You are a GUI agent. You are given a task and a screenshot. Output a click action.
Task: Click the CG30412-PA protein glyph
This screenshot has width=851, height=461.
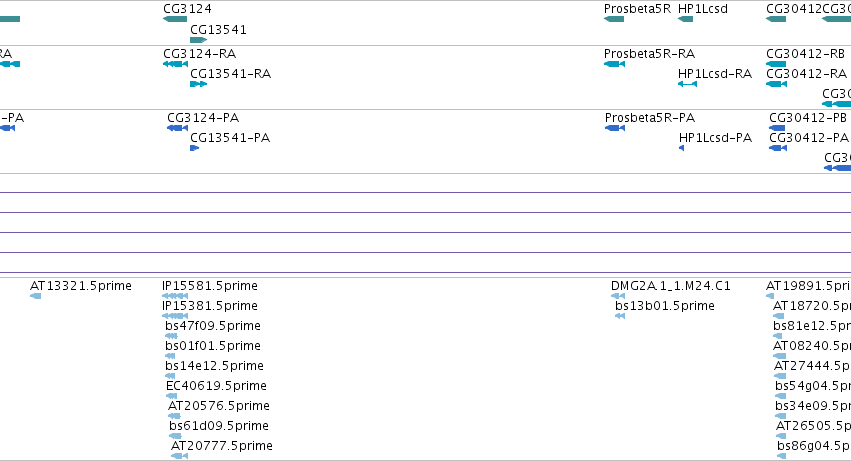click(x=778, y=148)
